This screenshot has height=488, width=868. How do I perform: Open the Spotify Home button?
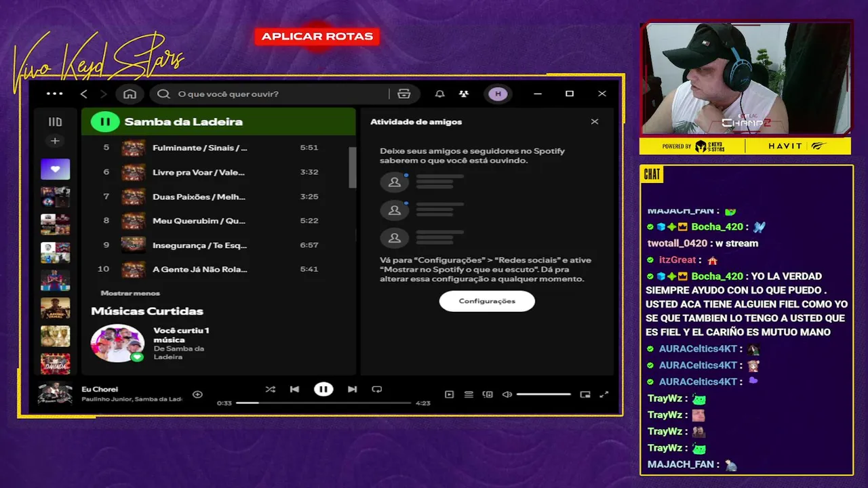click(130, 94)
